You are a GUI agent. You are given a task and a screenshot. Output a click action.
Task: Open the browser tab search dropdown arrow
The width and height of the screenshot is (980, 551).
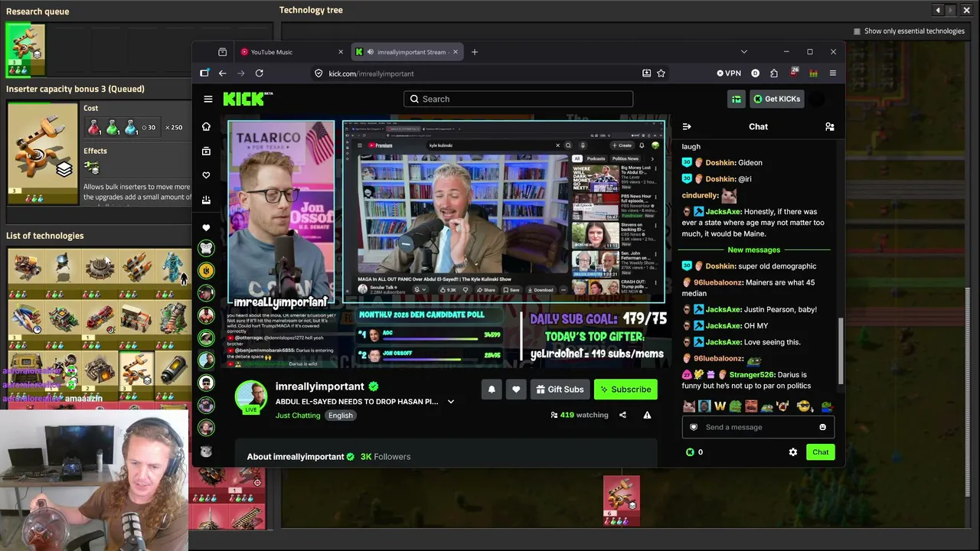743,52
